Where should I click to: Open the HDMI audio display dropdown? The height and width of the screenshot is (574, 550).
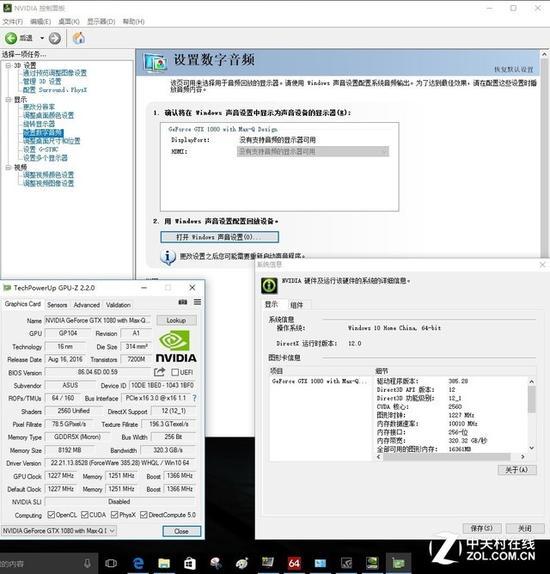(313, 152)
